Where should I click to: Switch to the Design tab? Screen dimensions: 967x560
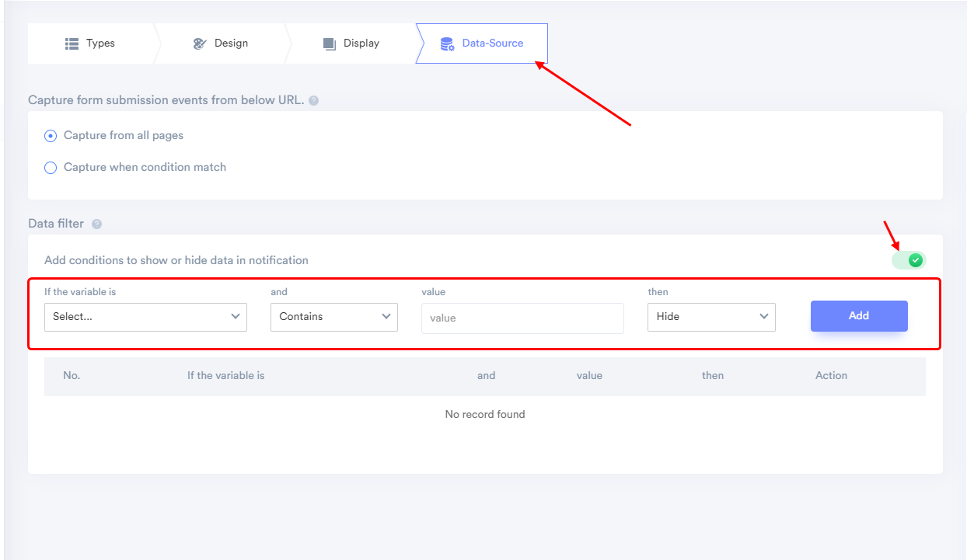click(221, 43)
